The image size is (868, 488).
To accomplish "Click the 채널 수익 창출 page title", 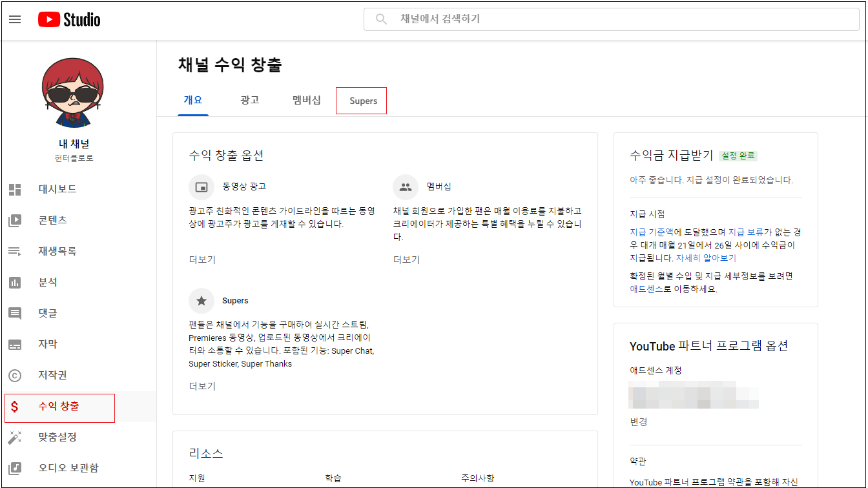I will click(230, 65).
